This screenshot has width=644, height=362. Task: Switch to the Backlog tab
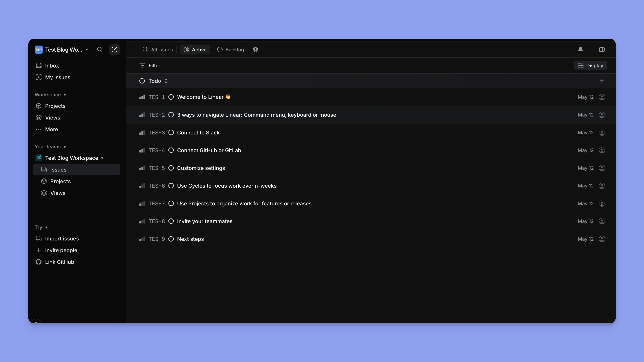click(230, 50)
